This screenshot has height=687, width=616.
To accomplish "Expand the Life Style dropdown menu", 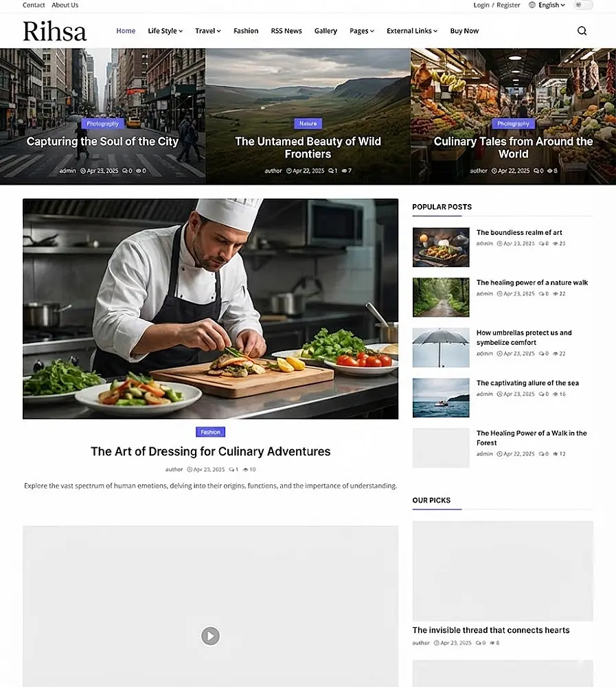I will (x=166, y=31).
